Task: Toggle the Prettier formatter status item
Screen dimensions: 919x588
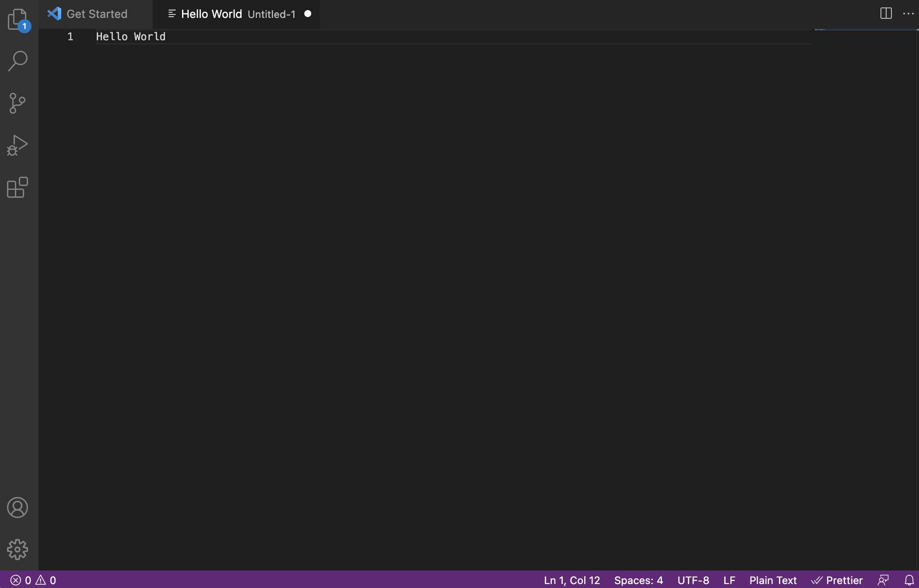Action: pyautogui.click(x=837, y=579)
